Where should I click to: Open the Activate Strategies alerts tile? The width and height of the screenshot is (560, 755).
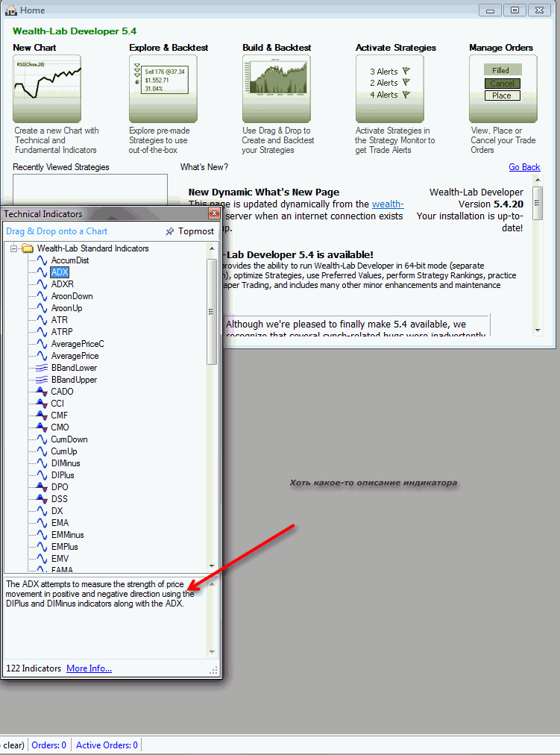tap(390, 89)
